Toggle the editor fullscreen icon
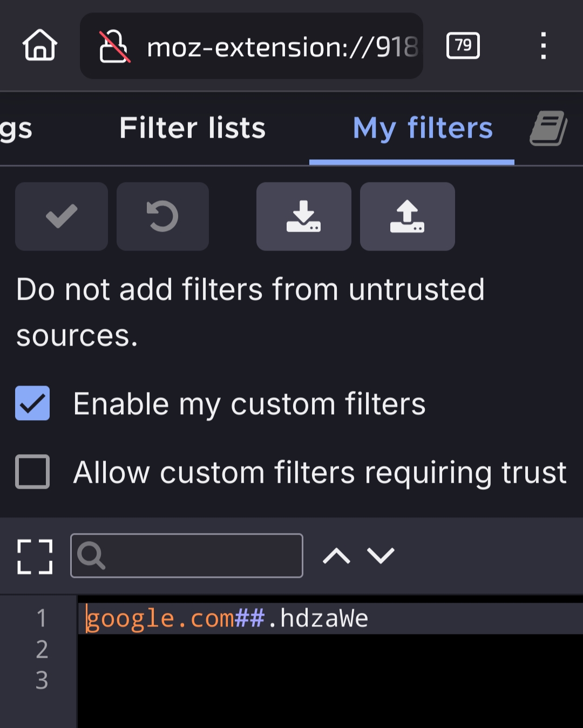 click(x=35, y=556)
